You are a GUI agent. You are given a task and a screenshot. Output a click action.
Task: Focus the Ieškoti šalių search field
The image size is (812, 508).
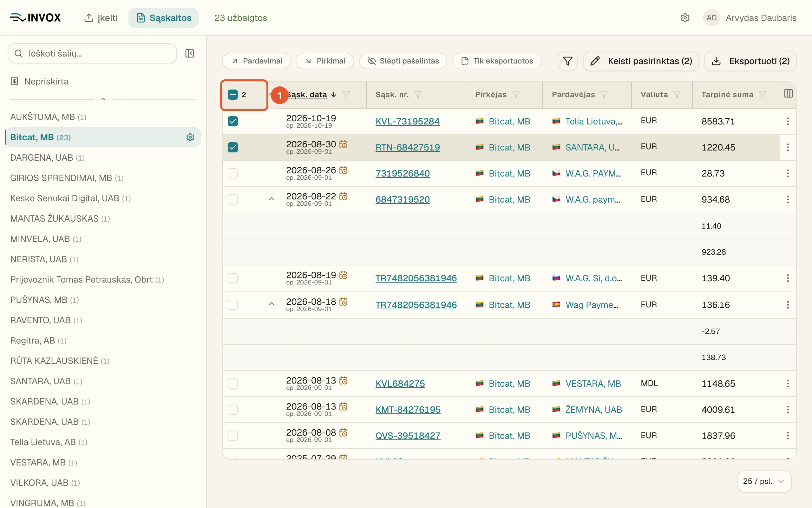(x=92, y=53)
